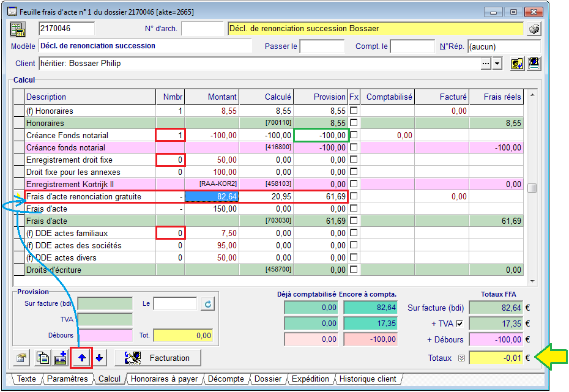Toggle Fx checkbox for (f) DDE actes familiaux
Viewport: 569px width, 392px height.
pos(354,233)
